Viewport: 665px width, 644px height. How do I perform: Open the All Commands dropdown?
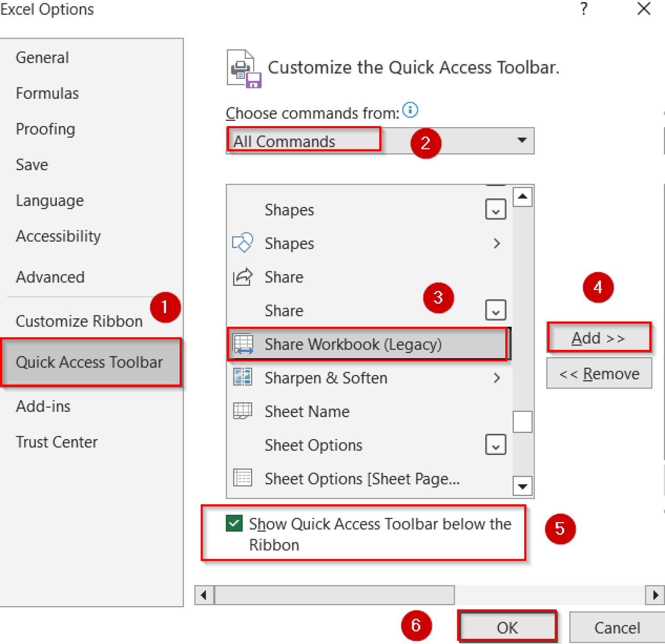tap(522, 141)
